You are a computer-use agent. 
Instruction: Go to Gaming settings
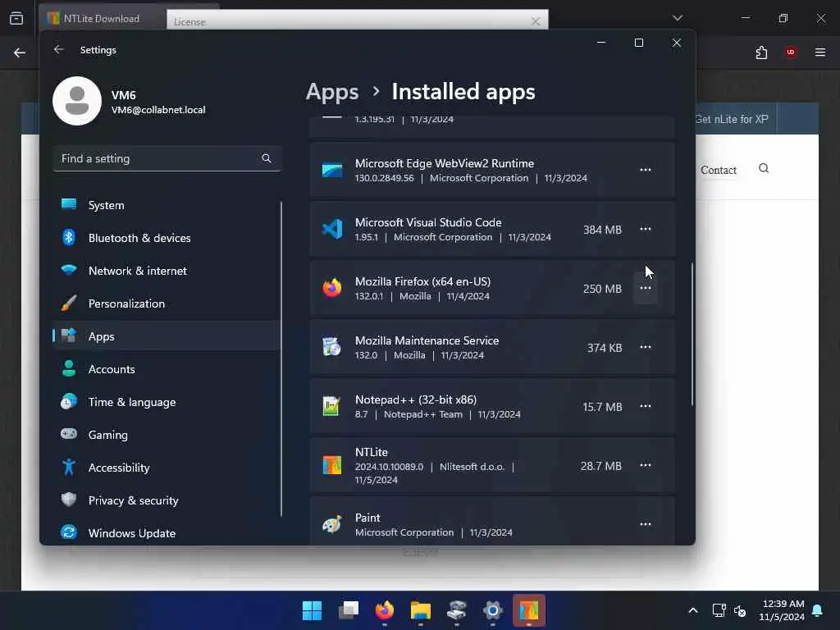(x=166, y=435)
